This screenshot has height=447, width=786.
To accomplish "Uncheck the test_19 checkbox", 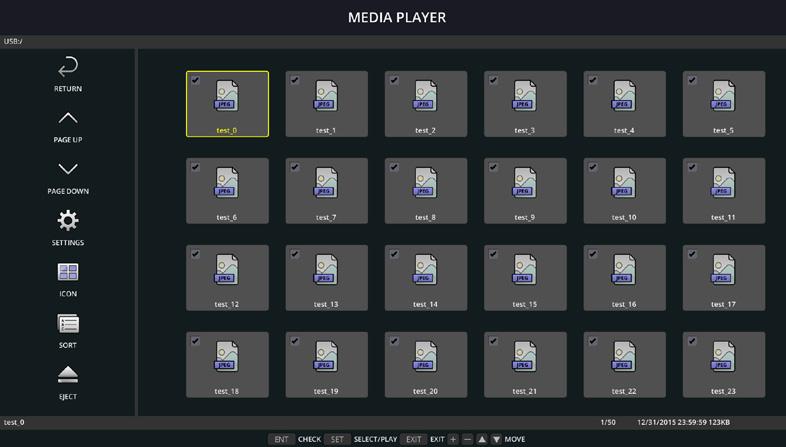I will [x=294, y=341].
